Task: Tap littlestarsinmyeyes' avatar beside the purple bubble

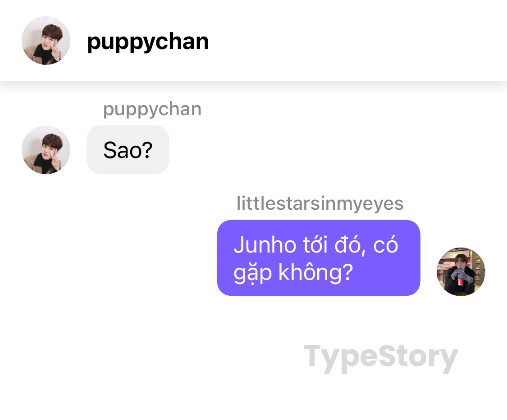Action: point(461,272)
